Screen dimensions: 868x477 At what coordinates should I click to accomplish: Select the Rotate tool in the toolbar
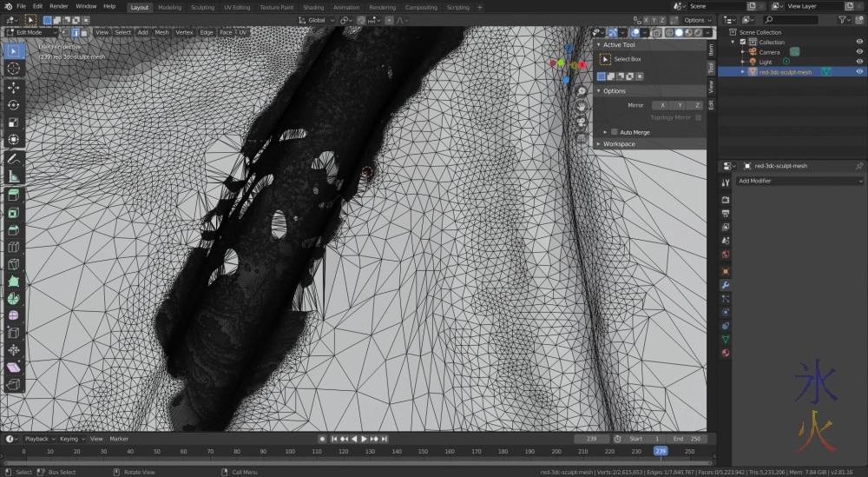point(14,105)
